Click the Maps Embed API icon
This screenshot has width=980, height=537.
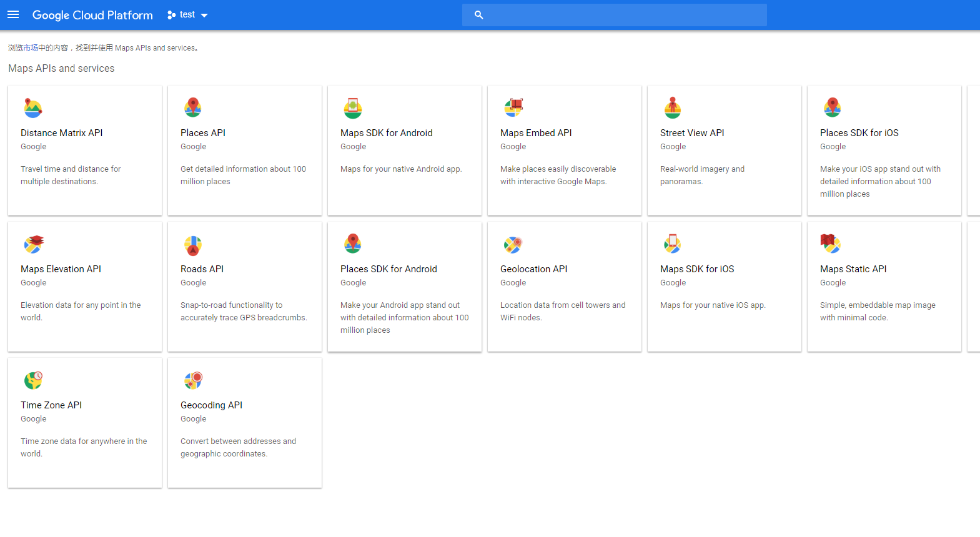point(513,107)
